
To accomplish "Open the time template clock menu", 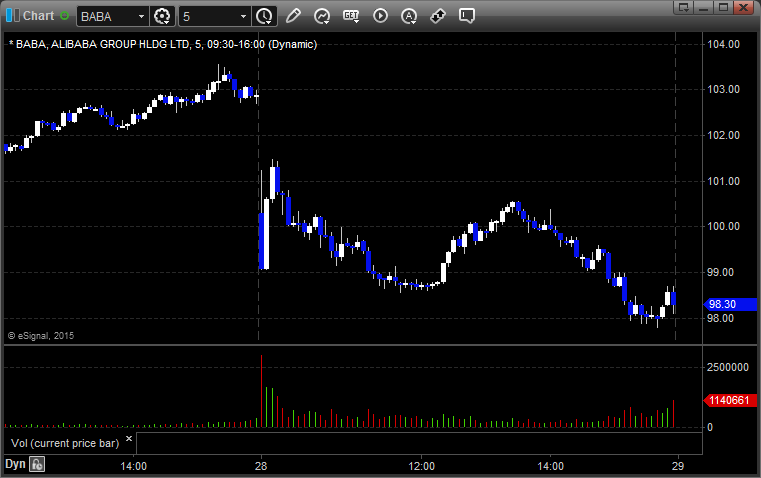I will (x=265, y=16).
